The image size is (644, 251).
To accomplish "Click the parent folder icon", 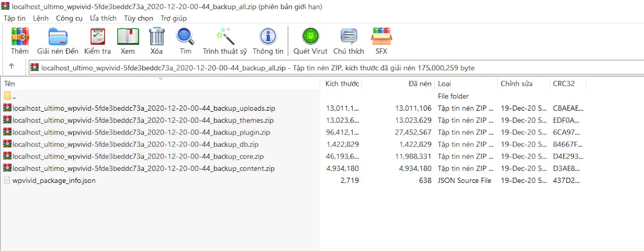I will 7,96.
